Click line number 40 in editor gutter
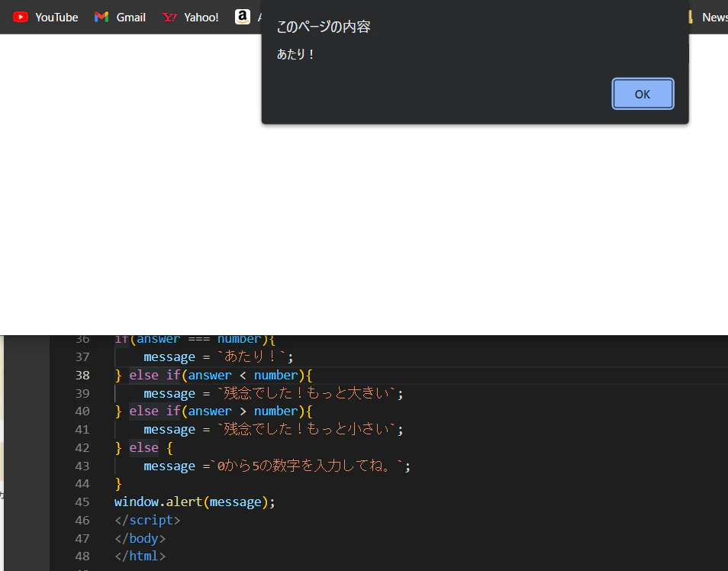Image resolution: width=728 pixels, height=571 pixels. tap(82, 411)
